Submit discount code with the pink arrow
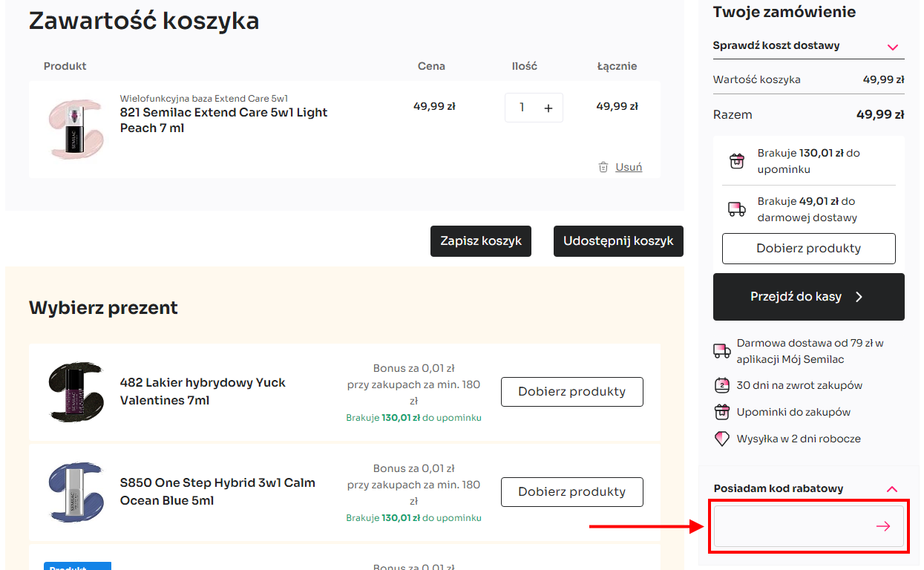The width and height of the screenshot is (924, 570). click(x=883, y=526)
